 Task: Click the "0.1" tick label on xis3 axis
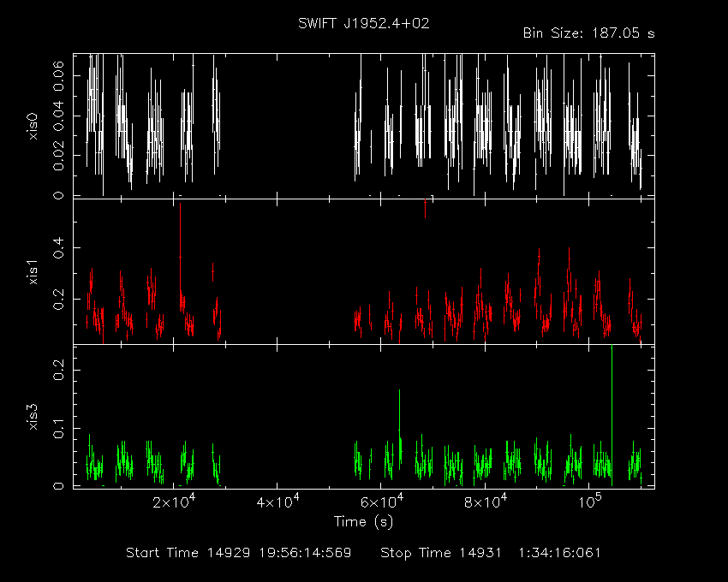click(58, 429)
